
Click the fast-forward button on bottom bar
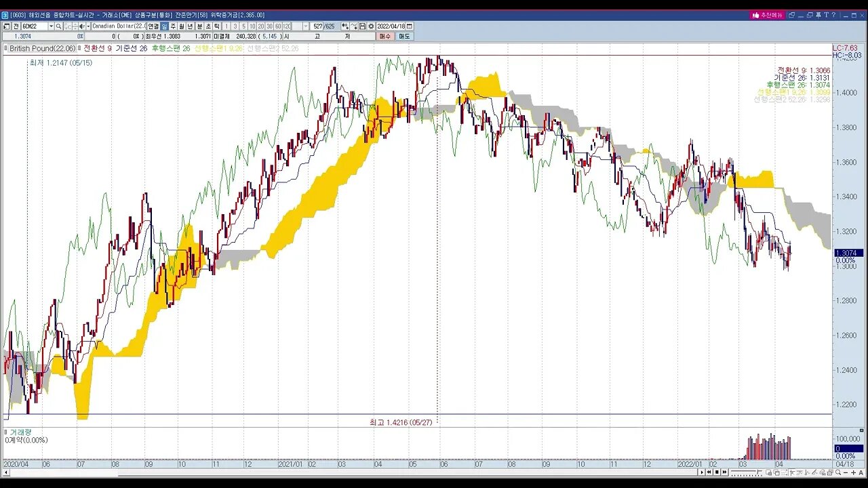coord(724,472)
